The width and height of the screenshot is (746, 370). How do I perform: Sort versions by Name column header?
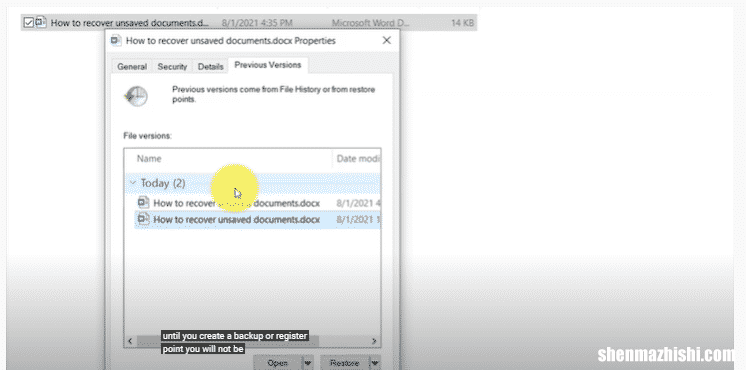pos(149,159)
